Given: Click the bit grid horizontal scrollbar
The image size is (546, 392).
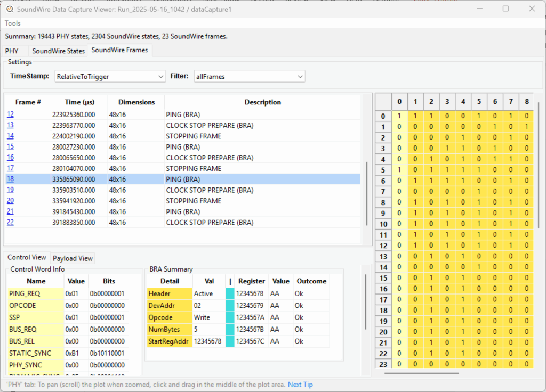Looking at the screenshot, I should pos(422,373).
